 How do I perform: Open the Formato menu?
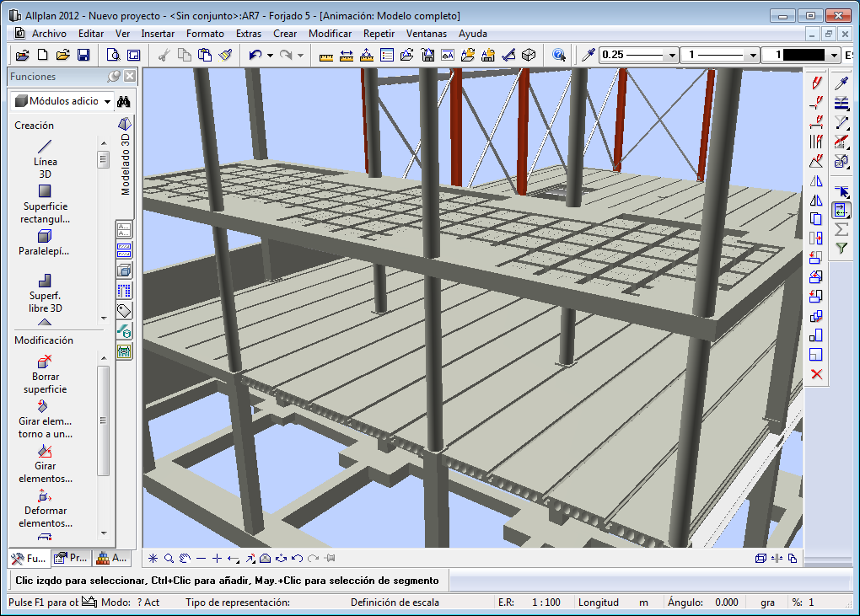[205, 34]
